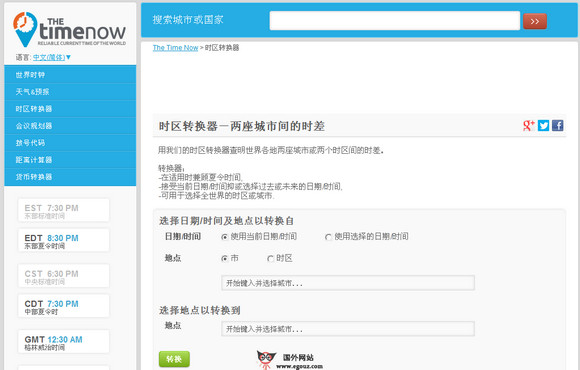The height and width of the screenshot is (370, 580).
Task: Select 使用选择的日期/时间 radio option
Action: point(328,237)
